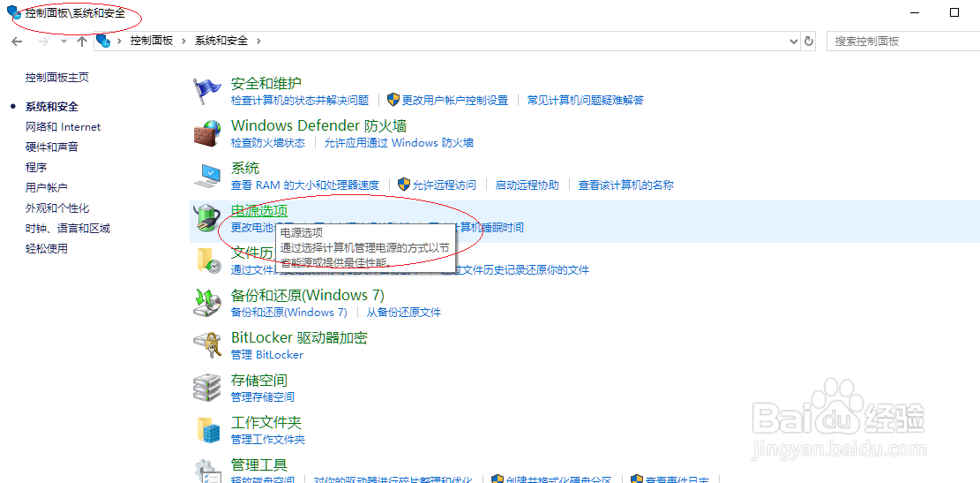Click 查看该计算机的名称 link
Viewport: 980px width, 483px height.
tap(626, 185)
